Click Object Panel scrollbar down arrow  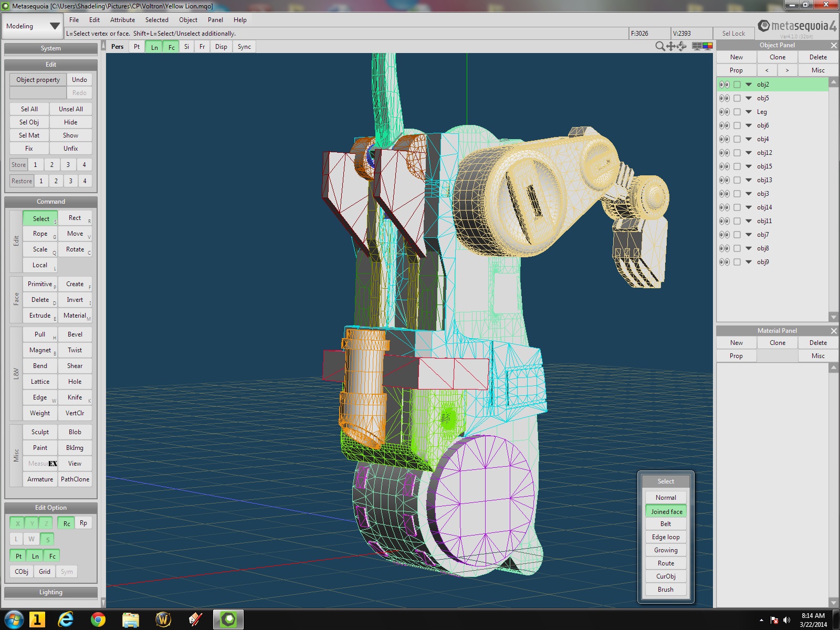[x=833, y=317]
